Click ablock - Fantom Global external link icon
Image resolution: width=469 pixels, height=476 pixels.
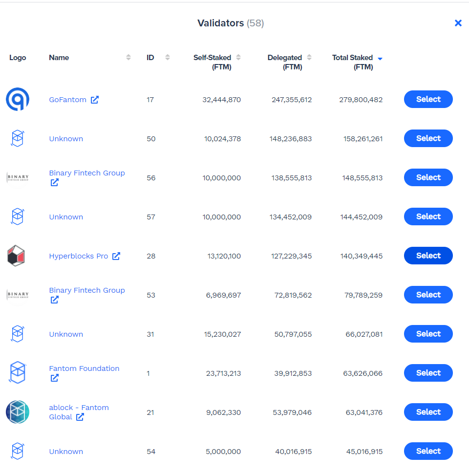pos(80,417)
